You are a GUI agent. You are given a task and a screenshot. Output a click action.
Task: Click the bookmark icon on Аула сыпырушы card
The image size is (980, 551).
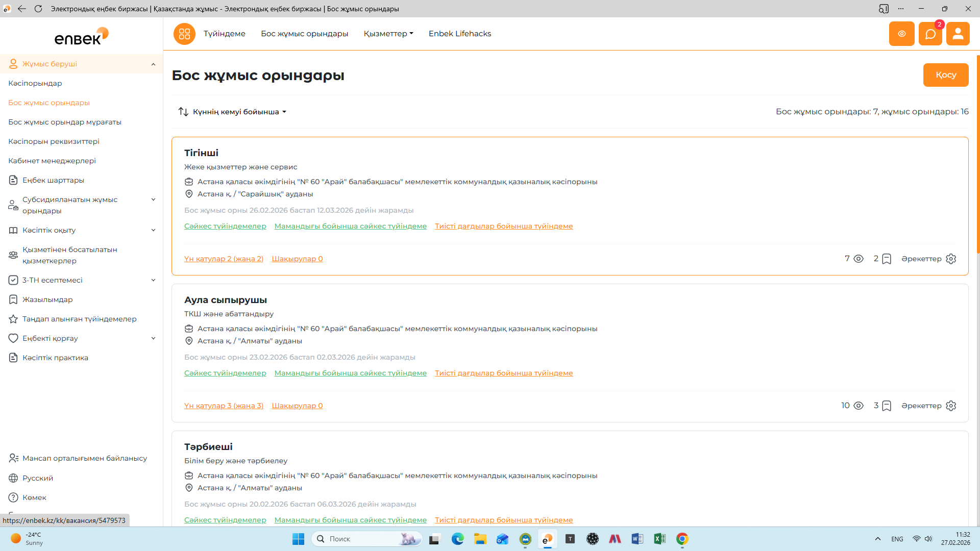click(887, 406)
